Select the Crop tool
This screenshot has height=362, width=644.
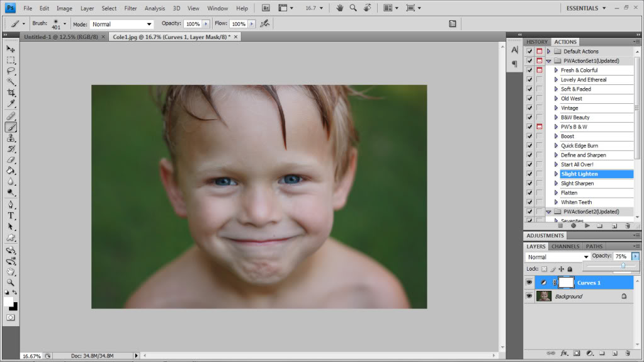[11, 93]
